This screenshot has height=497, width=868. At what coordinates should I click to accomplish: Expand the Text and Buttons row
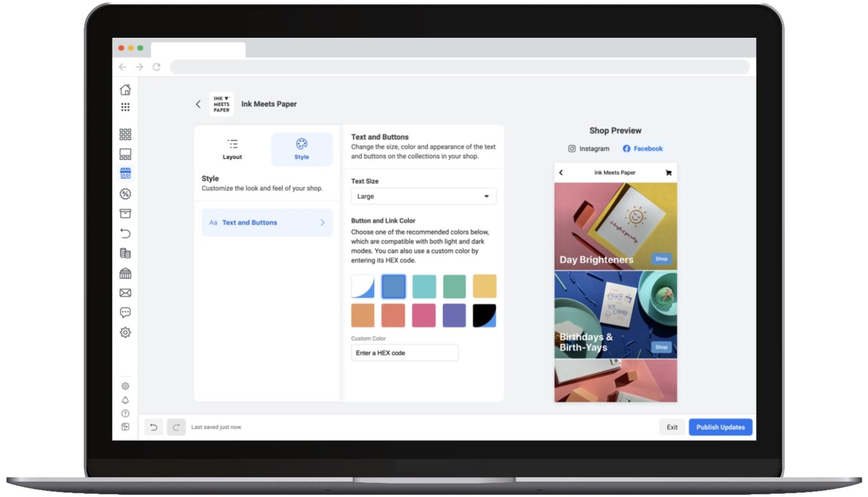267,223
